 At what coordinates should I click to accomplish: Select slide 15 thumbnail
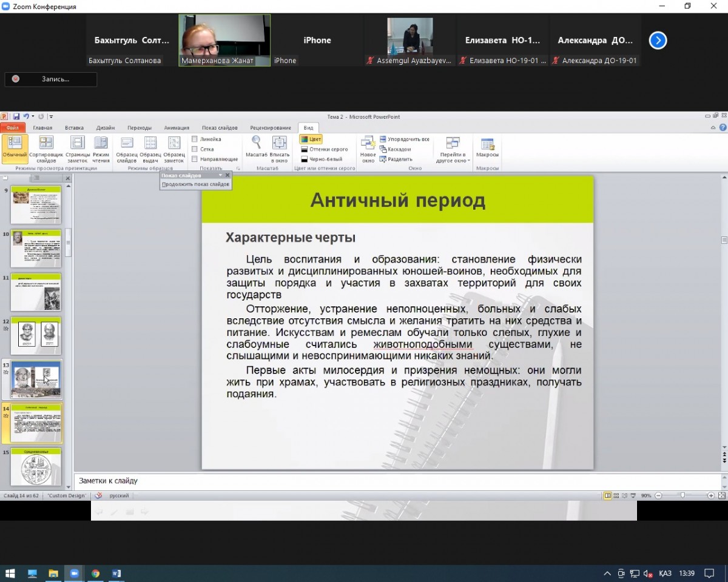coord(36,468)
